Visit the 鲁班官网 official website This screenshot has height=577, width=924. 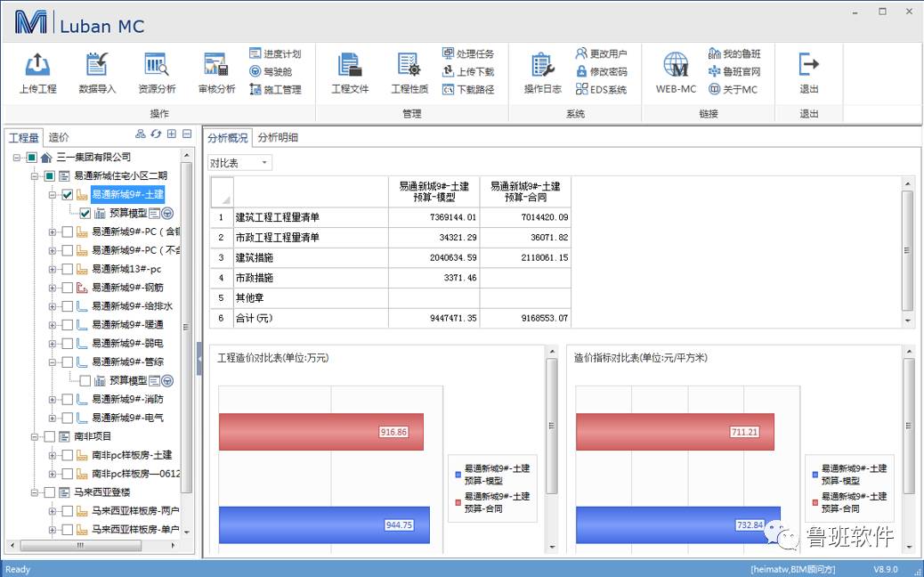[734, 71]
